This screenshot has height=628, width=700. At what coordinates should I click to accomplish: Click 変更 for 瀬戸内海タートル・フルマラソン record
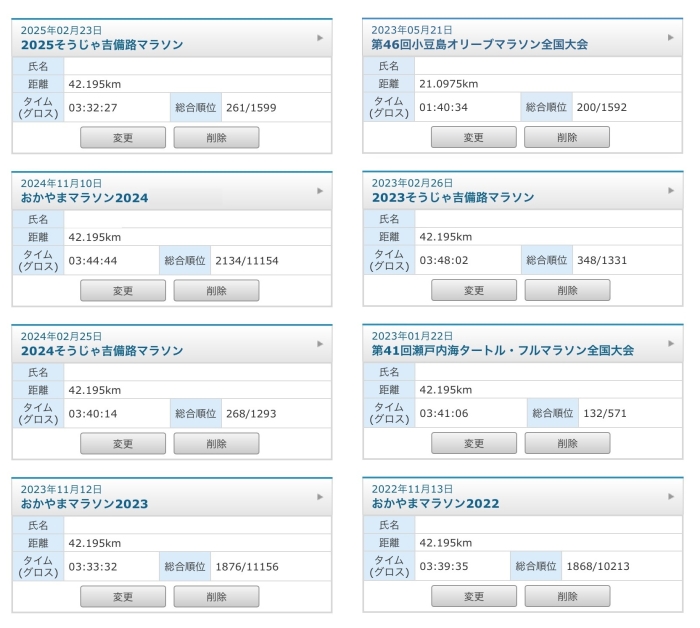click(x=474, y=443)
